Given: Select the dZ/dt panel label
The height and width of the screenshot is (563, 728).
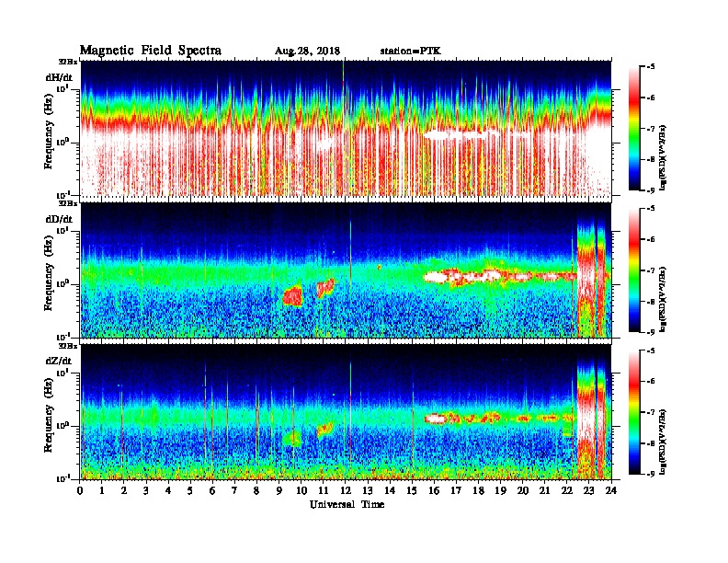Looking at the screenshot, I should coord(59,361).
